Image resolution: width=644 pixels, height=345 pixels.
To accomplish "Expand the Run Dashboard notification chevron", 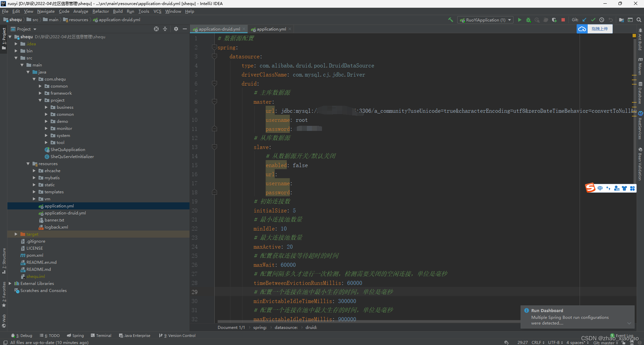I will pyautogui.click(x=629, y=323).
